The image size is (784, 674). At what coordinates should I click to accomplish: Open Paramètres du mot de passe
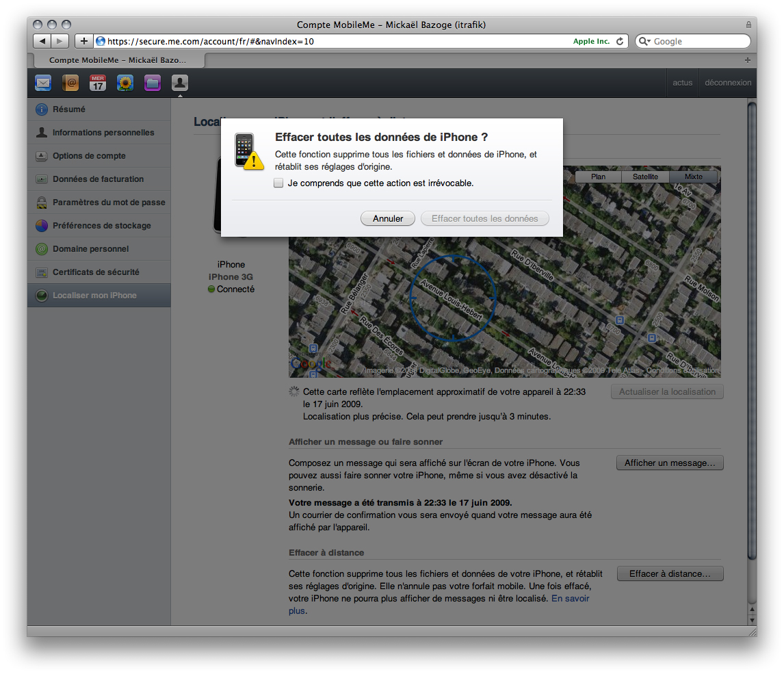point(99,203)
